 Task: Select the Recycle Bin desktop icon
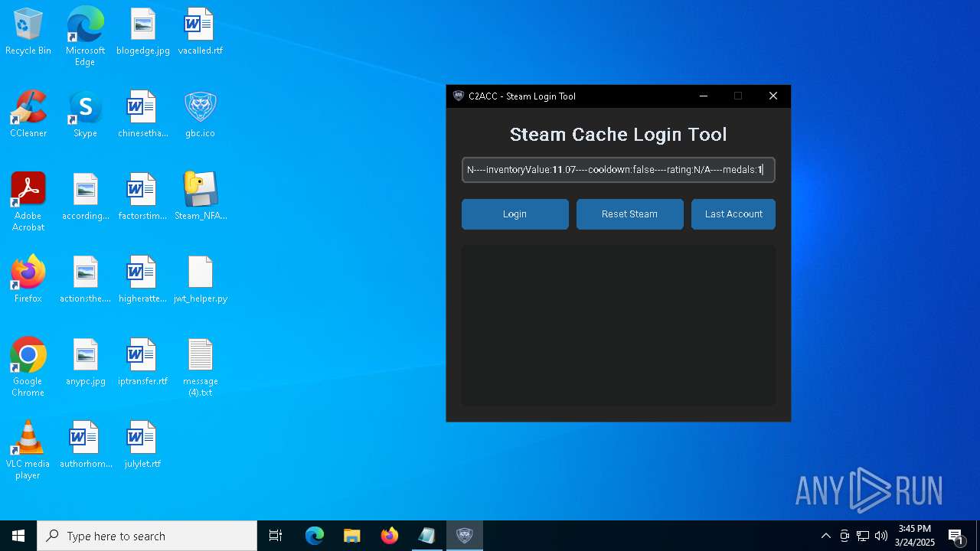coord(28,32)
